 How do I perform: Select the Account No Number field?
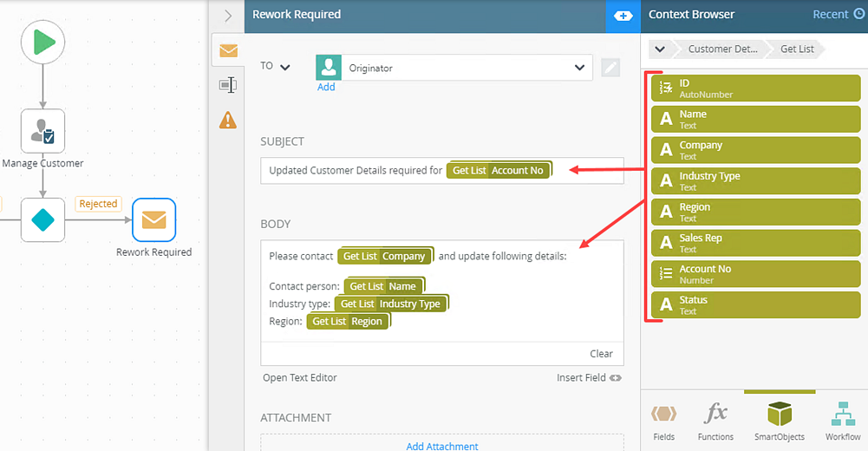tap(755, 274)
